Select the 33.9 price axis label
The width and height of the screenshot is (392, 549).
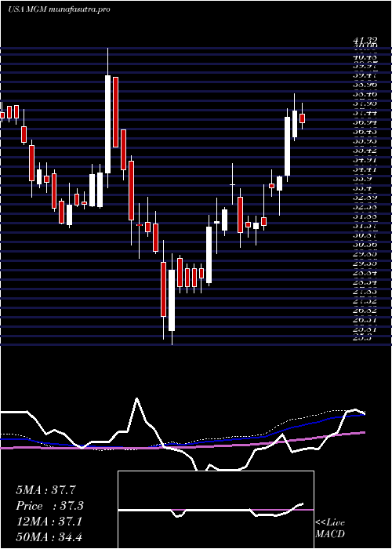click(x=362, y=178)
